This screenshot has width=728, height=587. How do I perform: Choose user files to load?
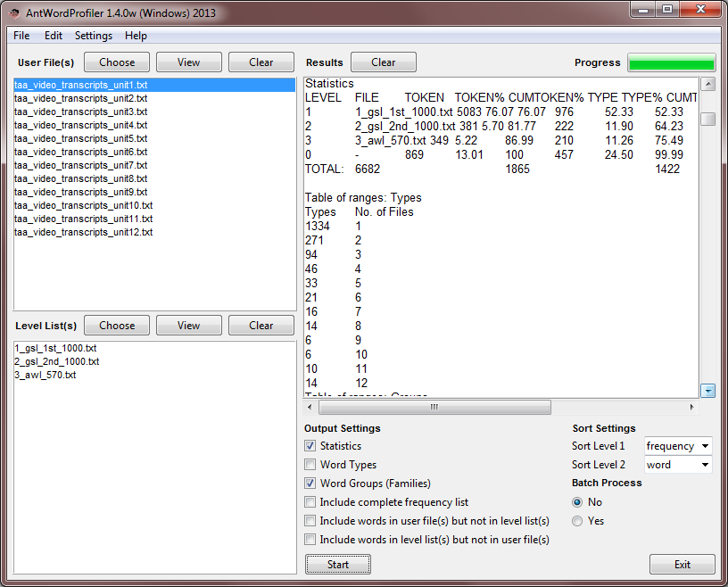(117, 62)
